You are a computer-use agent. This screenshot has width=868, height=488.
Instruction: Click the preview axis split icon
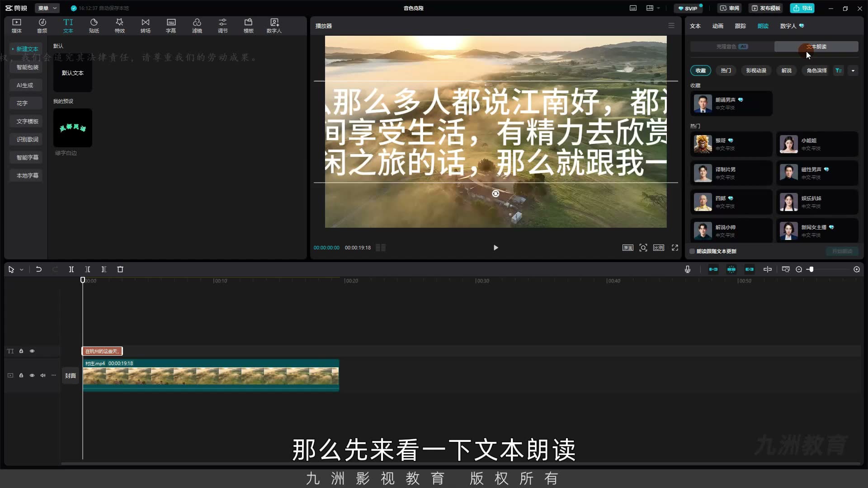pyautogui.click(x=768, y=269)
